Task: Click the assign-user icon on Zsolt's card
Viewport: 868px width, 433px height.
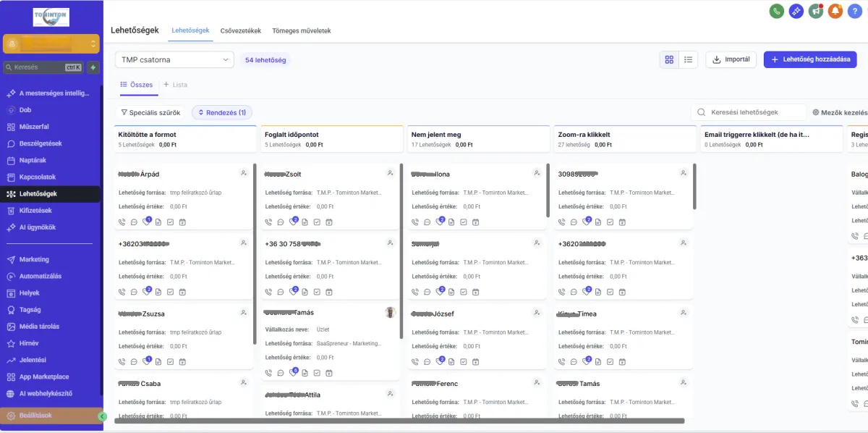Action: coord(391,174)
